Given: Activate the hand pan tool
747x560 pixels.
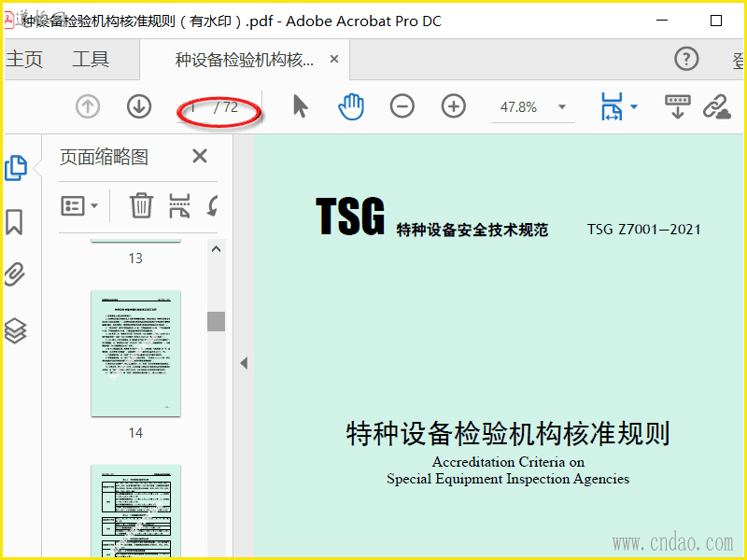Looking at the screenshot, I should tap(351, 106).
